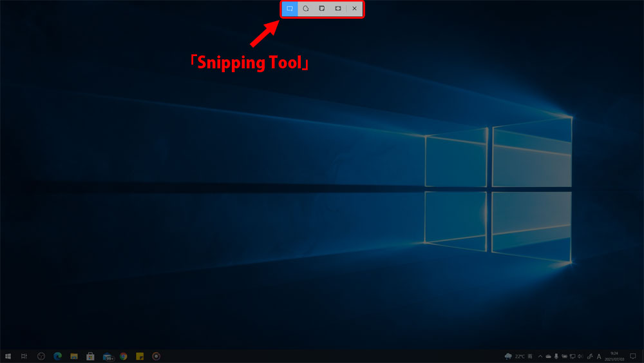Image resolution: width=644 pixels, height=363 pixels.
Task: Close the snipping toolbar with X
Action: (354, 8)
